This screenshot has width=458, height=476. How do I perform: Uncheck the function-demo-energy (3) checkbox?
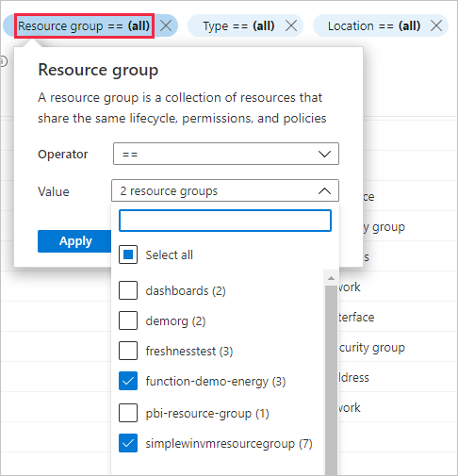(x=128, y=381)
